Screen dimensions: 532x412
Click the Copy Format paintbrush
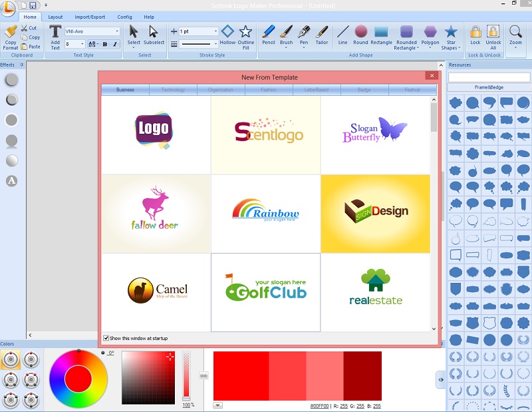click(11, 37)
